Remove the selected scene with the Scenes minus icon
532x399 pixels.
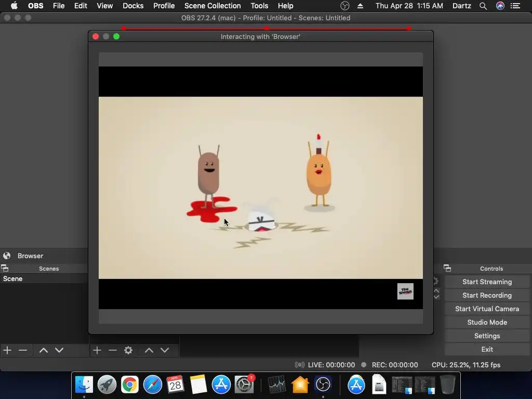(23, 350)
